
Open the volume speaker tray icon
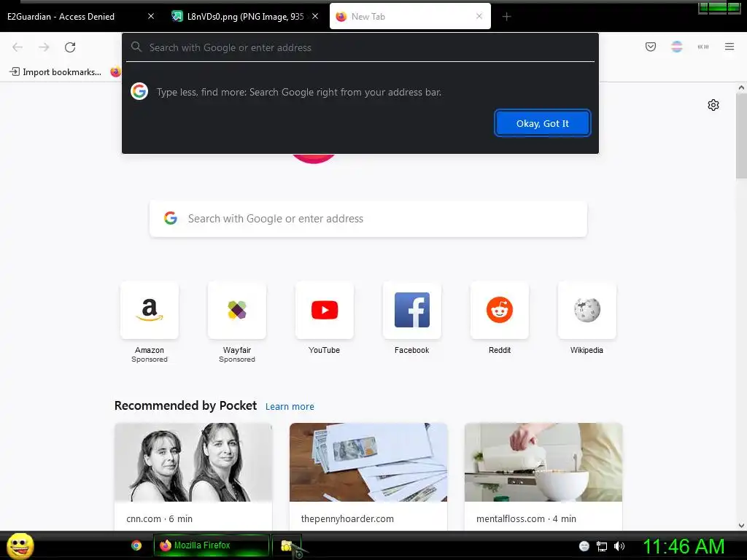click(x=619, y=546)
